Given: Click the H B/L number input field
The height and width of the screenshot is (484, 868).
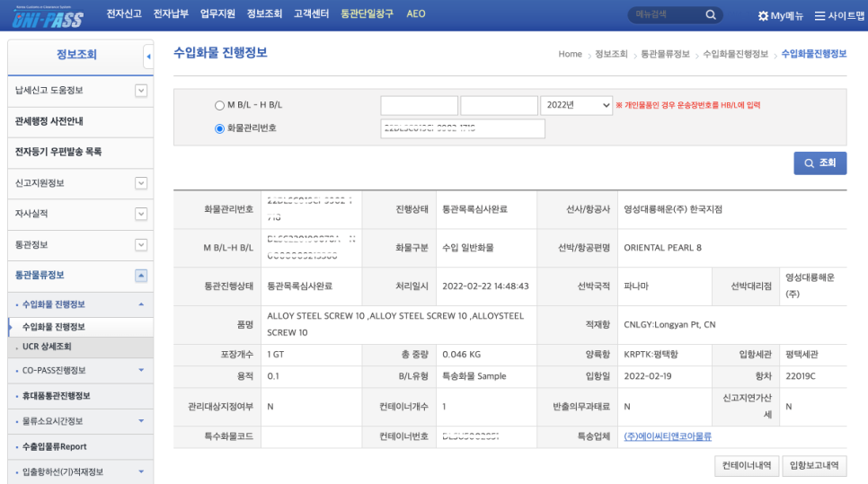Looking at the screenshot, I should click(499, 105).
